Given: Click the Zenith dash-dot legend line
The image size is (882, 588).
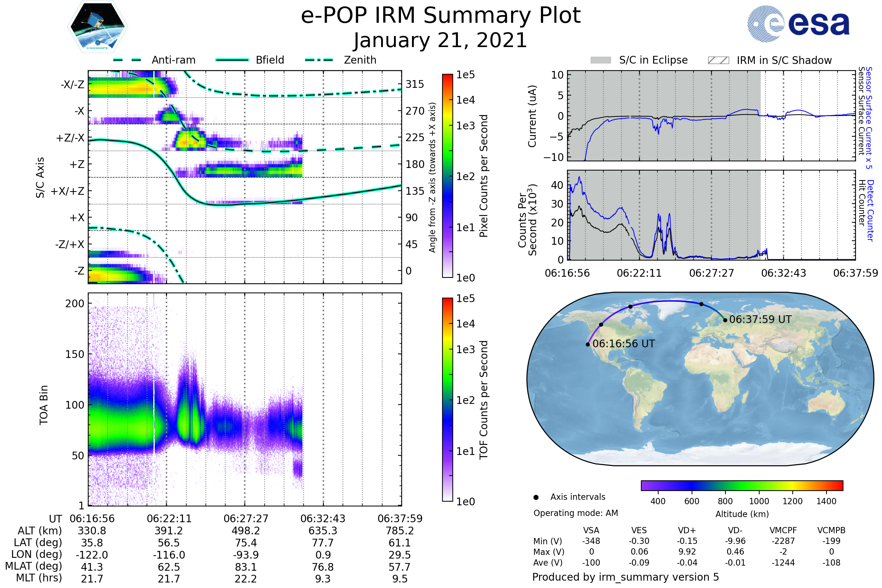Looking at the screenshot, I should click(319, 60).
